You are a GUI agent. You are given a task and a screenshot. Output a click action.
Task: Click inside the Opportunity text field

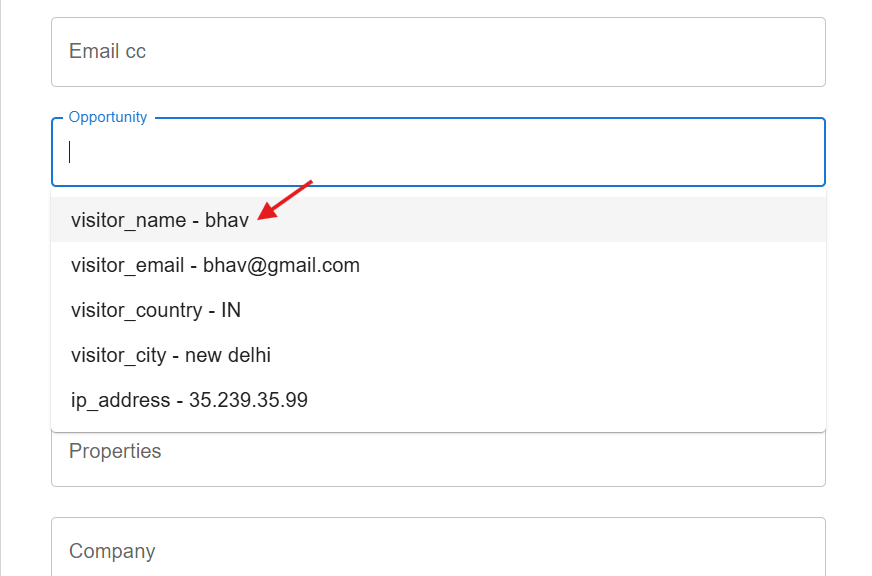[438, 152]
